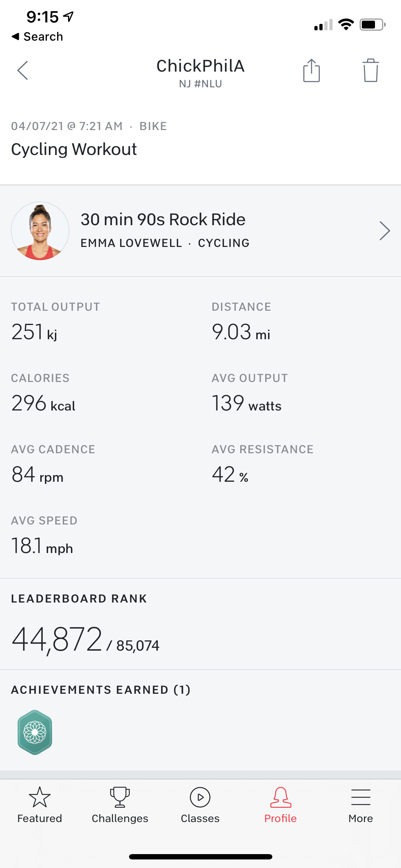The image size is (401, 868).
Task: Expand the 30 min 90s Rock Ride details
Action: tap(385, 231)
